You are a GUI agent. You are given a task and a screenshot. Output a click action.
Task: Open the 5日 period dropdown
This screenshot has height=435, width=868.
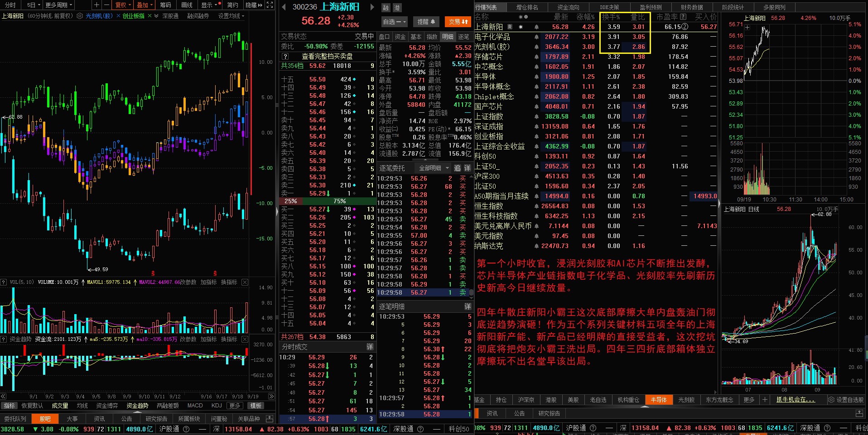pyautogui.click(x=34, y=5)
